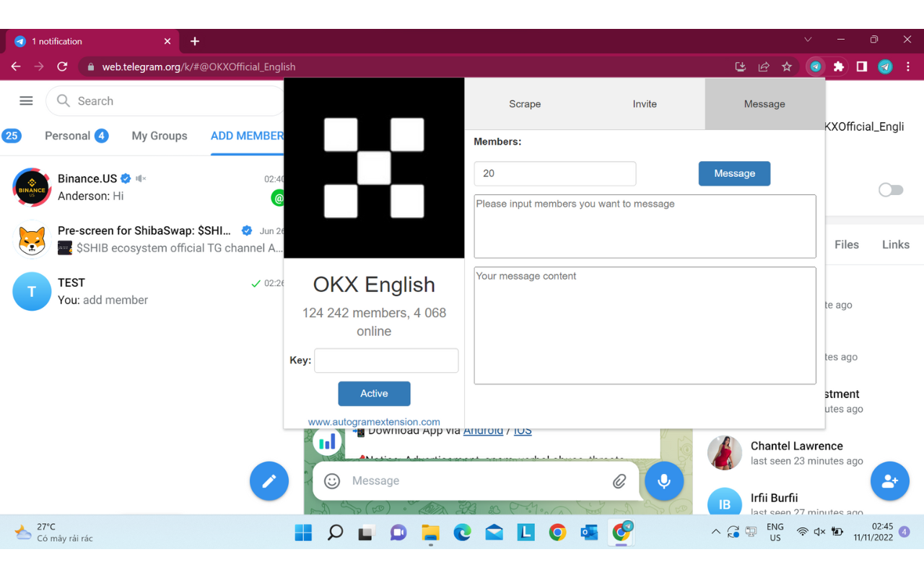
Task: Click the Active button
Action: click(x=374, y=394)
